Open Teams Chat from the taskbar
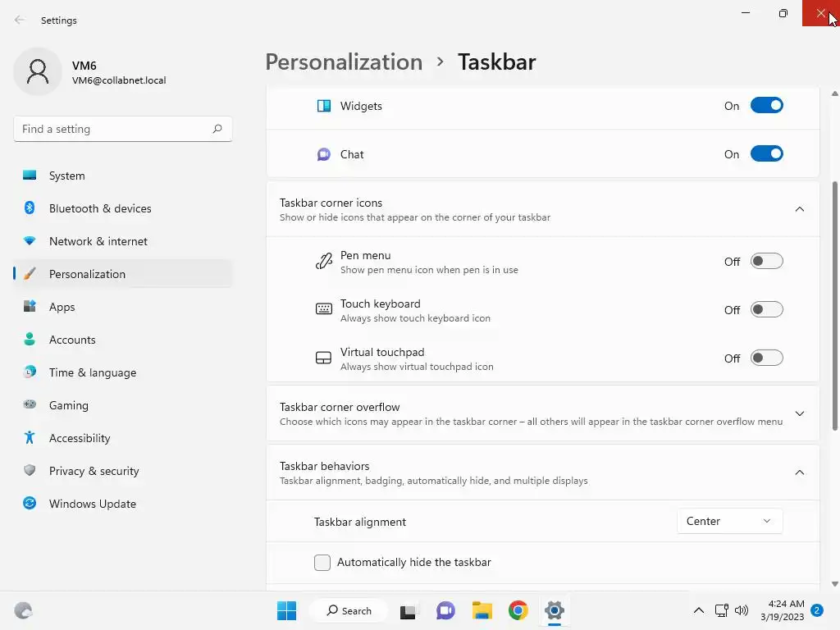Viewport: 840px width, 630px height. (x=445, y=610)
